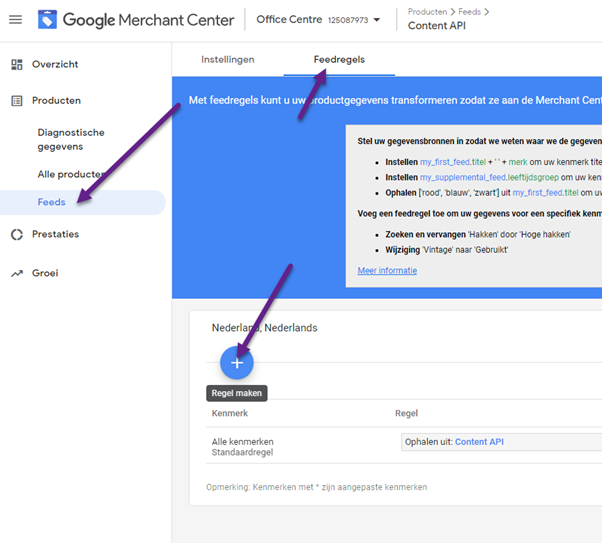
Task: Click my_supplemental_feed.leeftijdsgroep example text
Action: (489, 177)
